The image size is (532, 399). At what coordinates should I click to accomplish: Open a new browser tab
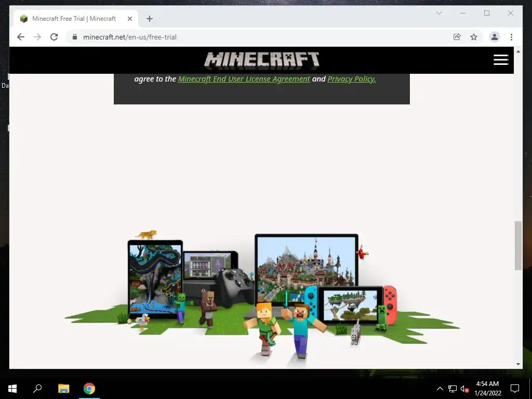pyautogui.click(x=150, y=19)
